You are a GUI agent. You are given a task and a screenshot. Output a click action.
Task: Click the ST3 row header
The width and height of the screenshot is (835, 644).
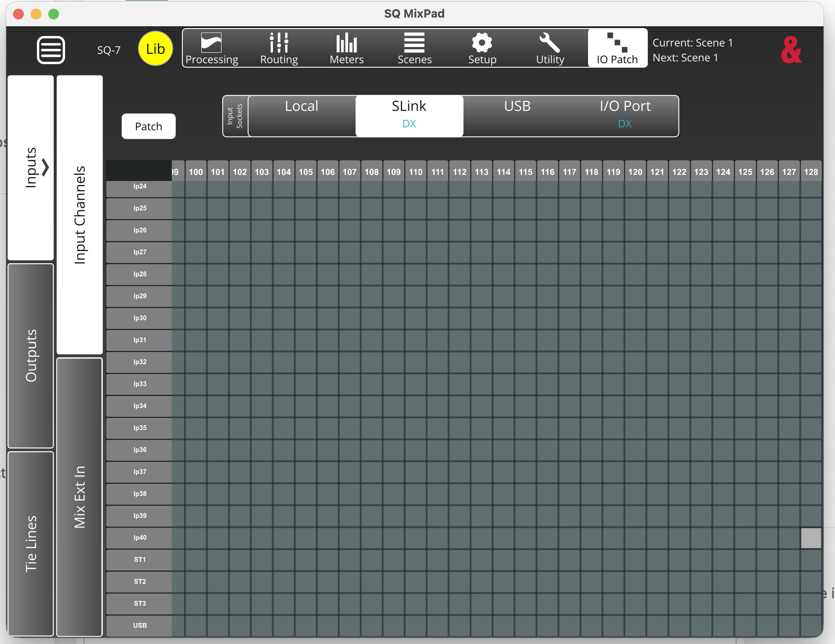[x=139, y=604]
